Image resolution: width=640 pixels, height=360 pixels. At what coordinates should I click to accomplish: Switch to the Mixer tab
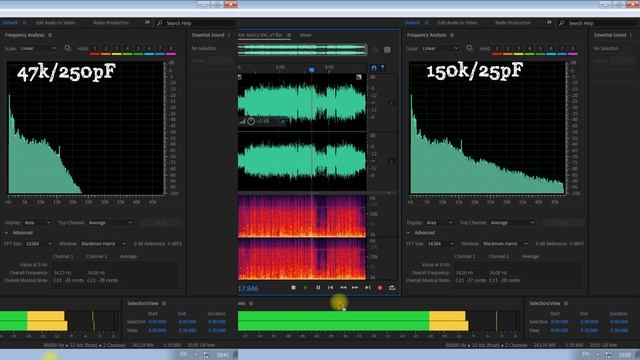tap(306, 35)
